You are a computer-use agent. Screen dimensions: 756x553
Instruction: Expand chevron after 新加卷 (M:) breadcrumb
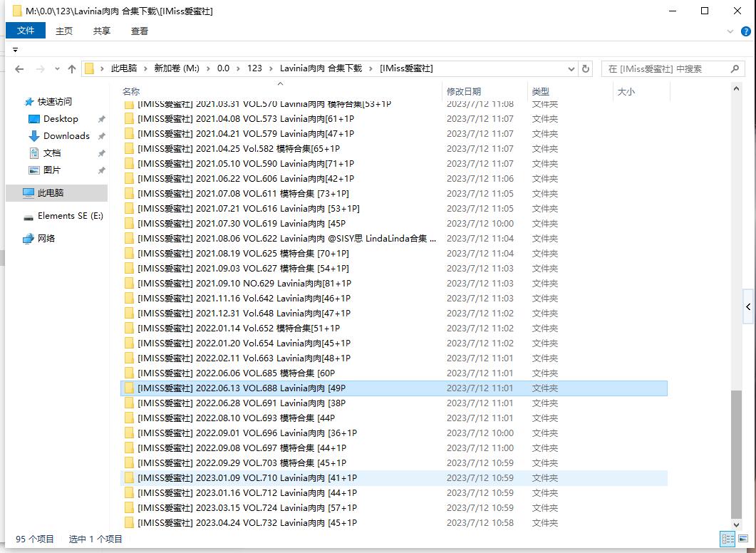(x=208, y=69)
